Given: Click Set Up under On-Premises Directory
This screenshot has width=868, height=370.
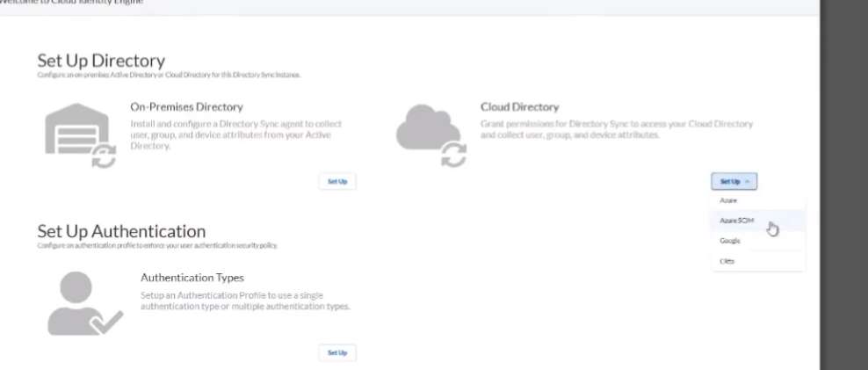Looking at the screenshot, I should click(x=337, y=182).
